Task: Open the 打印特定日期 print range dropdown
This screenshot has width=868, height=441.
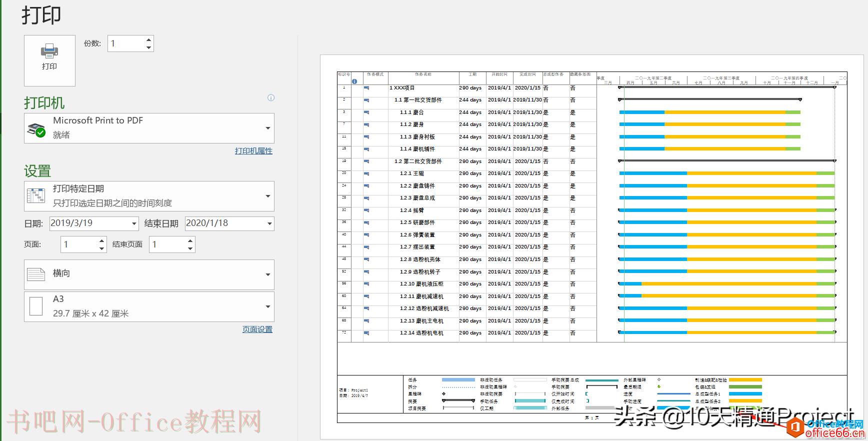Action: pos(149,196)
